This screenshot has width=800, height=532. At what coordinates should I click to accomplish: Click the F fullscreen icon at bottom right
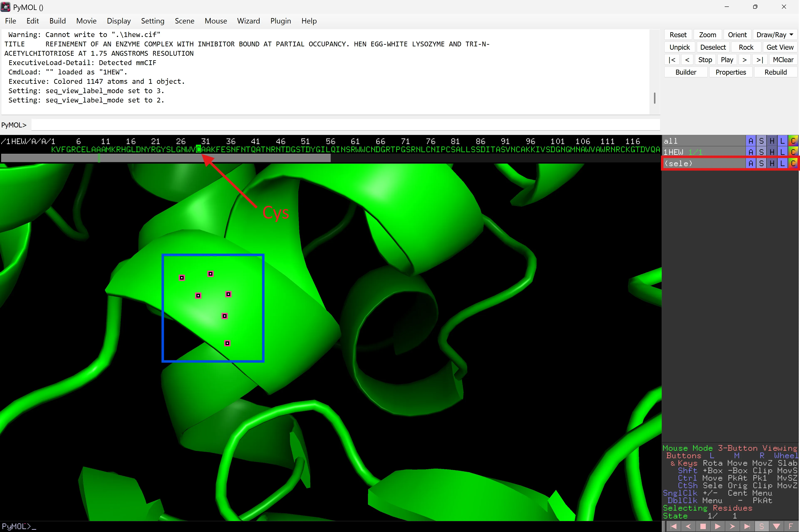pos(791,526)
